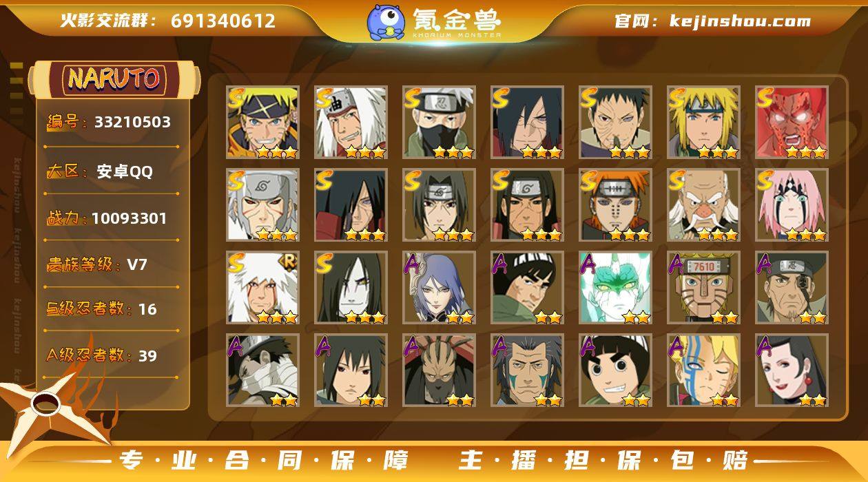Image resolution: width=868 pixels, height=482 pixels.
Task: Click the bandaged Zabuza A-rank portrait
Action: [262, 370]
